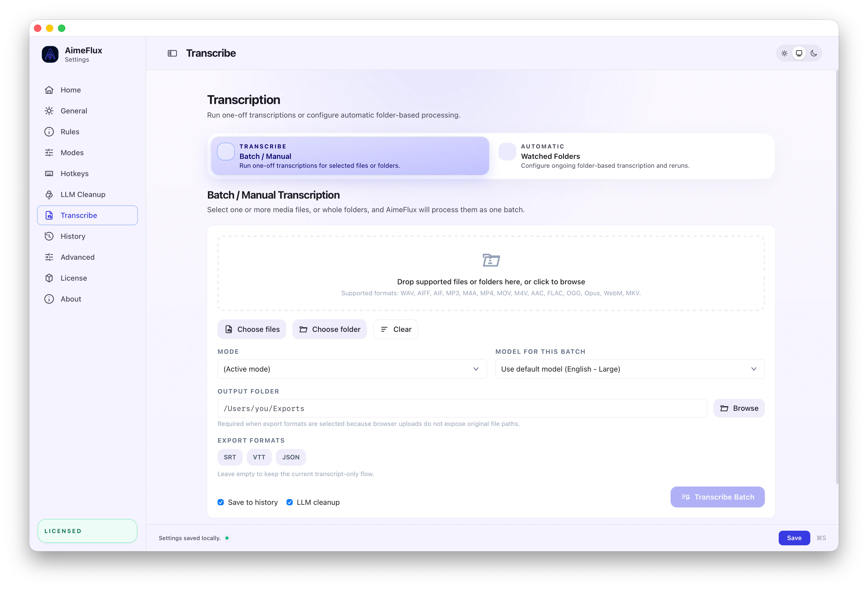The height and width of the screenshot is (590, 868).
Task: Go to General settings
Action: [87, 111]
